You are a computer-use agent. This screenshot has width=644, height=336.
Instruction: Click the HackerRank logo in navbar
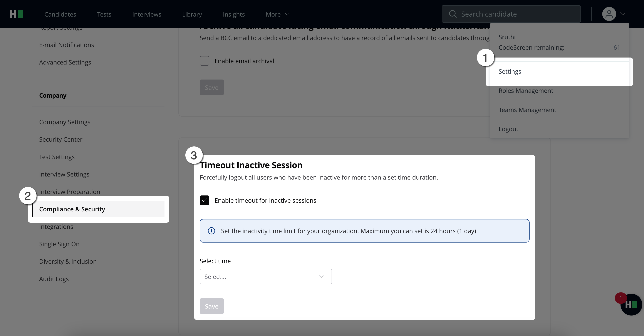(16, 14)
